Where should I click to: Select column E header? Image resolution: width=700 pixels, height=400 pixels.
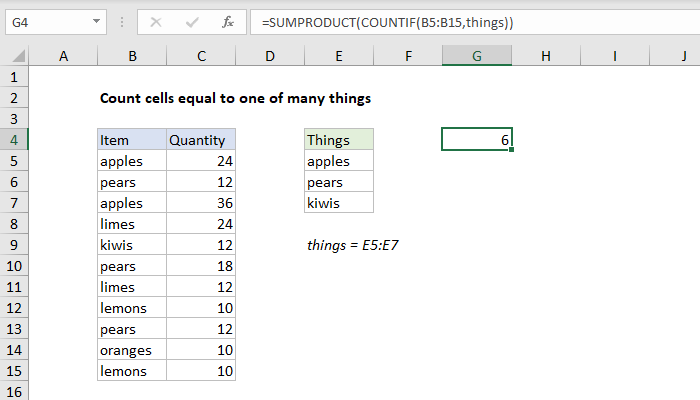[339, 56]
